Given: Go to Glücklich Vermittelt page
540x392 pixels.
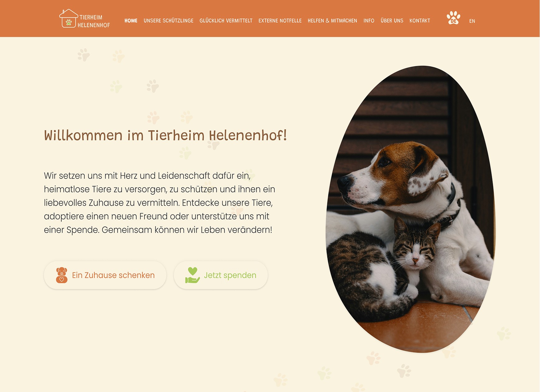Looking at the screenshot, I should (226, 21).
